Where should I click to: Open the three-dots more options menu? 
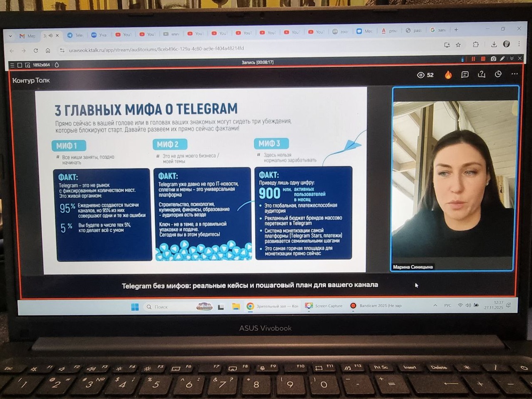coord(514,74)
